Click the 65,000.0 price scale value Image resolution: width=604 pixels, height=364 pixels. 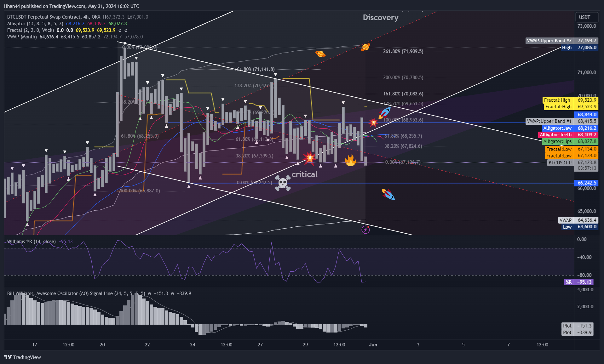point(587,211)
